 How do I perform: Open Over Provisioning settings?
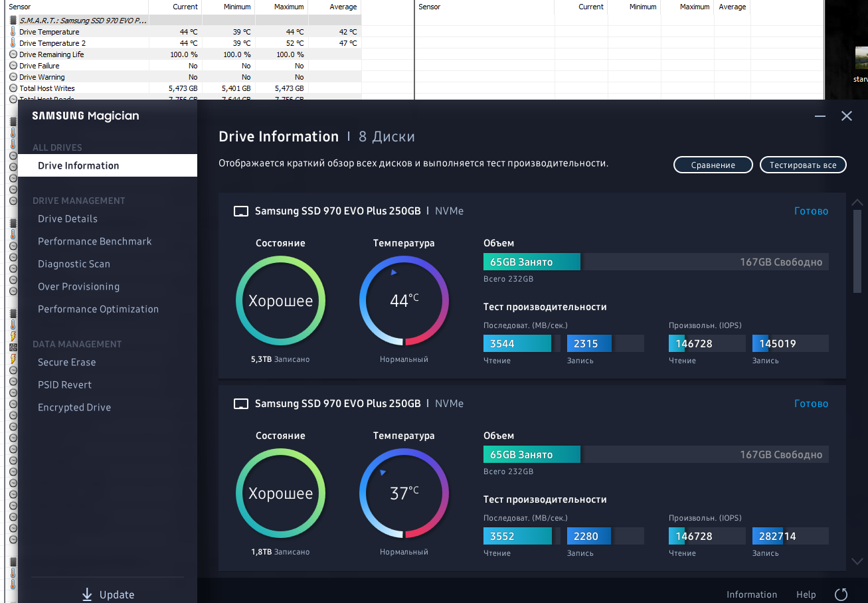[x=78, y=287]
